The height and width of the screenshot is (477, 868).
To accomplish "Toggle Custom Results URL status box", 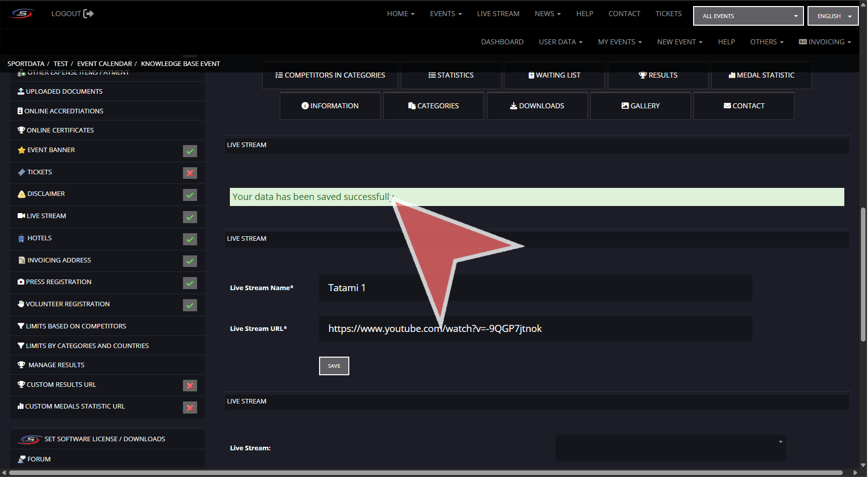I will (x=190, y=386).
